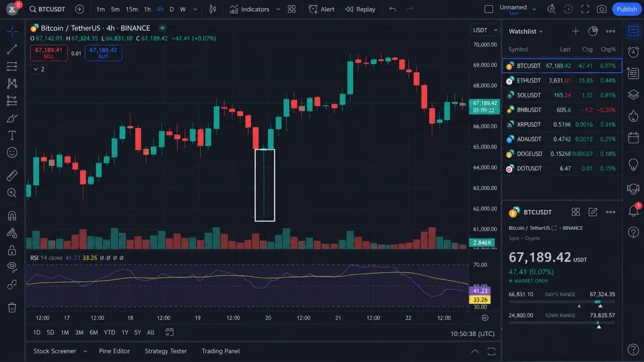Expand the collapsed indicators legend showing 2
The width and height of the screenshot is (644, 362).
[x=39, y=69]
